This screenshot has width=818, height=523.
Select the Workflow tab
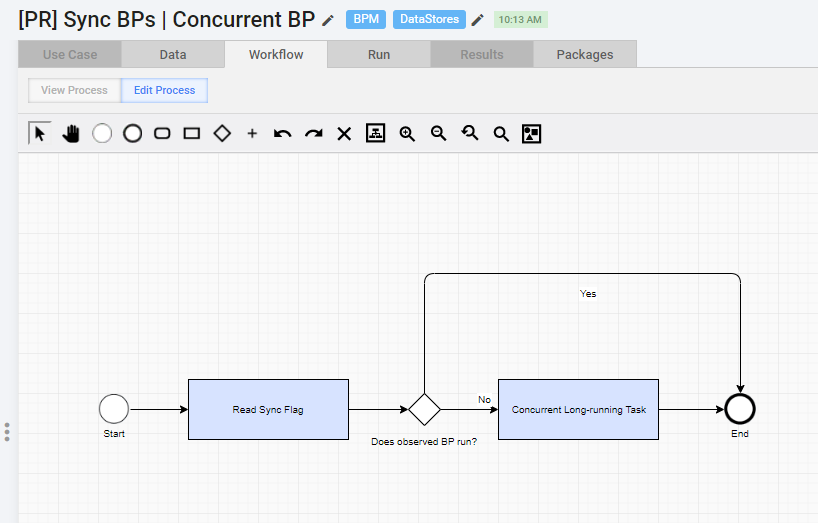pyautogui.click(x=276, y=55)
